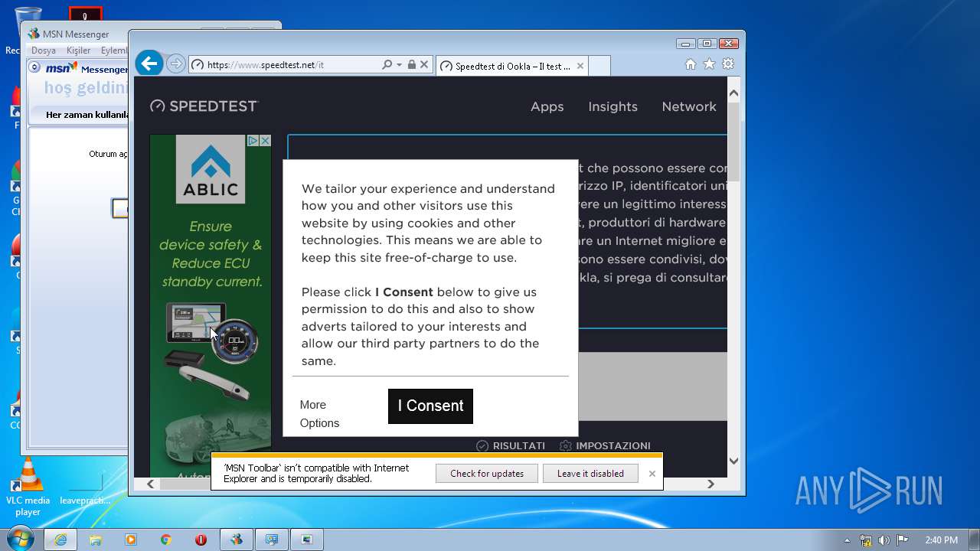Image resolution: width=980 pixels, height=551 pixels.
Task: Click the 2:40 PM clock
Action: [x=941, y=540]
